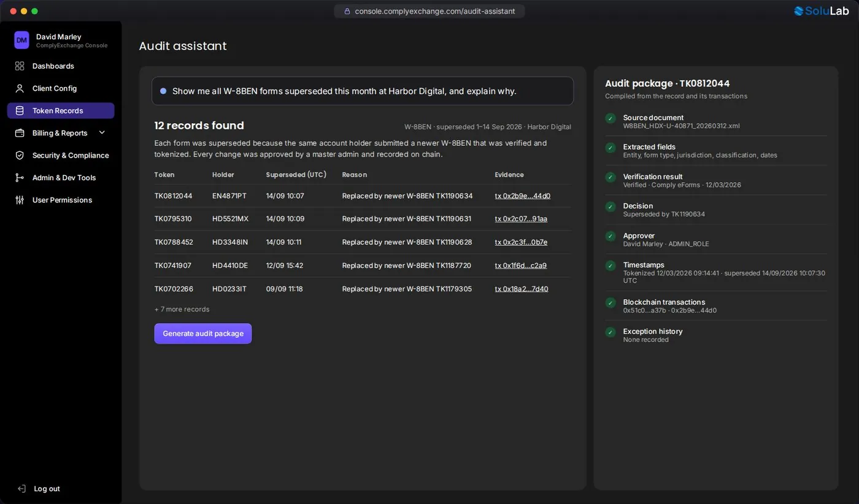Click the Timestamps item in the audit package
This screenshot has height=504, width=859.
[715, 273]
